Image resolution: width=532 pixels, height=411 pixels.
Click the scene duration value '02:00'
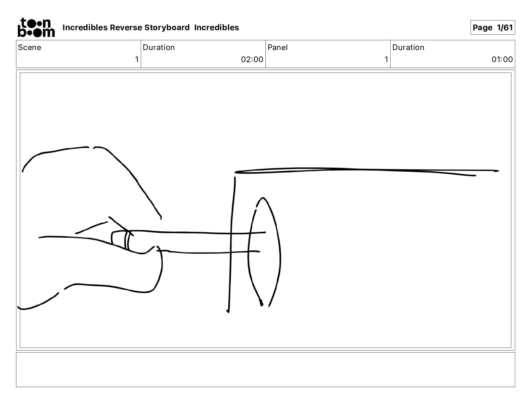(x=252, y=59)
